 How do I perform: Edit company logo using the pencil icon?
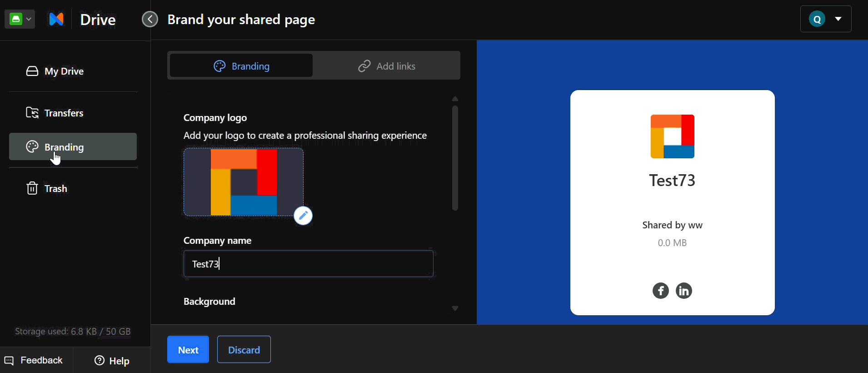(x=303, y=216)
